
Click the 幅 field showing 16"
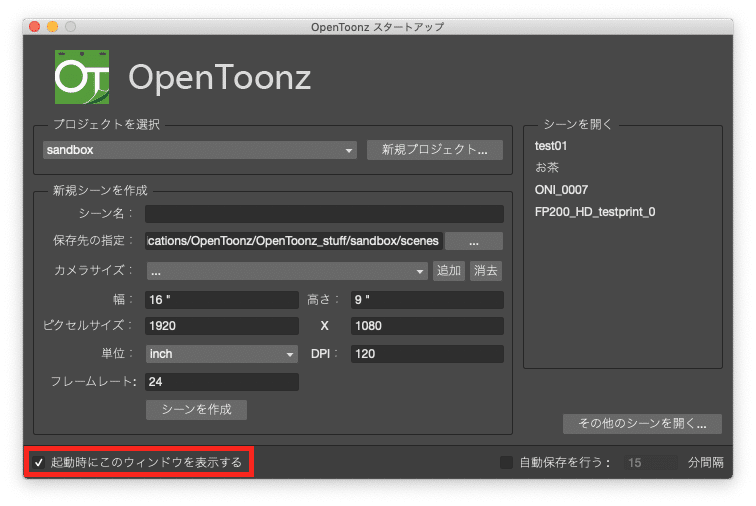(222, 300)
